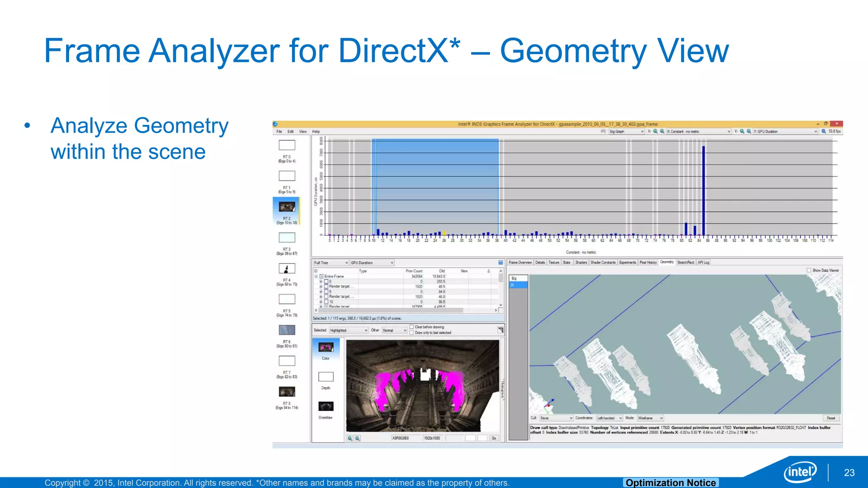Image resolution: width=868 pixels, height=488 pixels.
Task: Select the RT 7 render target thumbnail
Action: coord(287,361)
